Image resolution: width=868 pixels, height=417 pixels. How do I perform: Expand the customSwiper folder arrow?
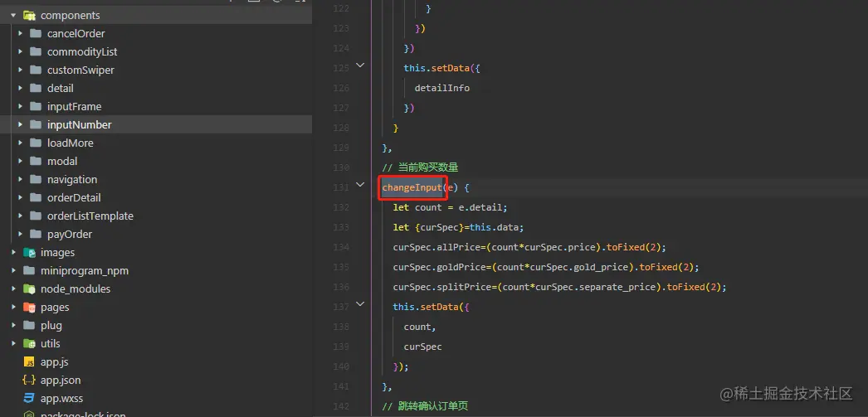(20, 70)
